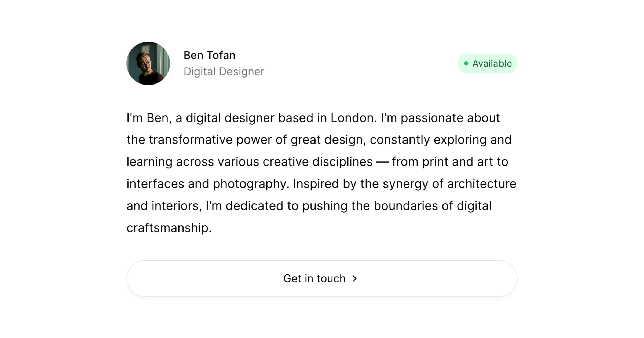This screenshot has height=338, width=644.
Task: Click the green Available indicator to change status
Action: pos(487,63)
